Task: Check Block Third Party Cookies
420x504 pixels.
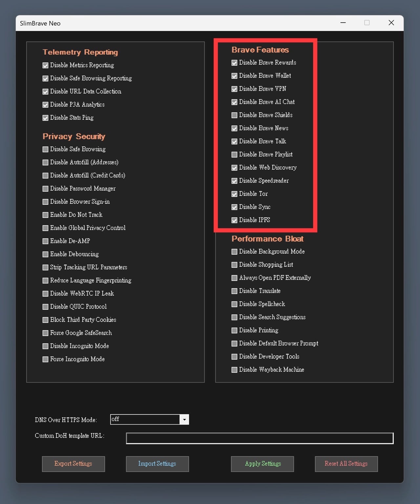Action: (46, 320)
